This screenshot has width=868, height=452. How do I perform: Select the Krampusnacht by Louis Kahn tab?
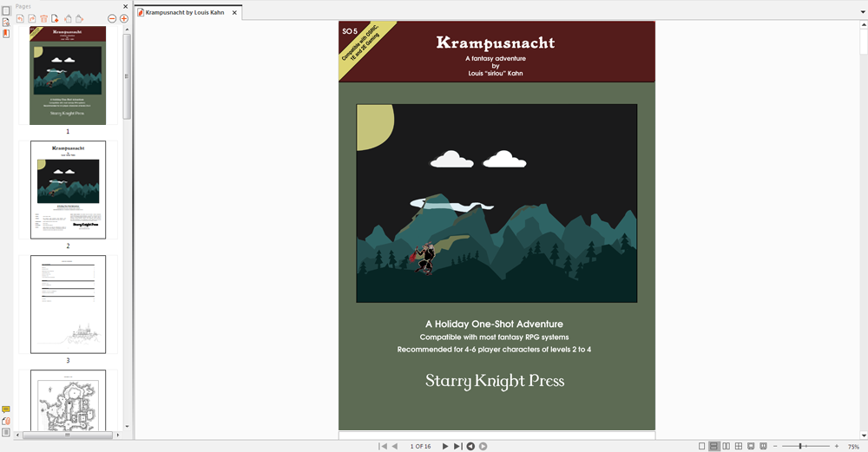coord(184,12)
